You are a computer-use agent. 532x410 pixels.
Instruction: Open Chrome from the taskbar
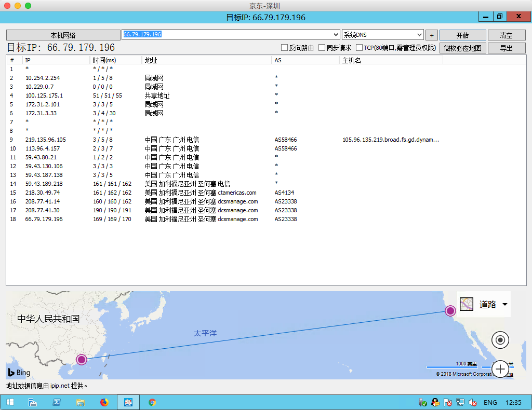(152, 402)
